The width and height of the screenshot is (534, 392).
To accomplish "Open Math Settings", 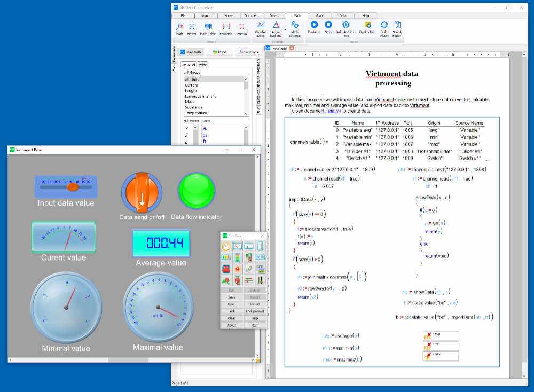I will 295,26.
